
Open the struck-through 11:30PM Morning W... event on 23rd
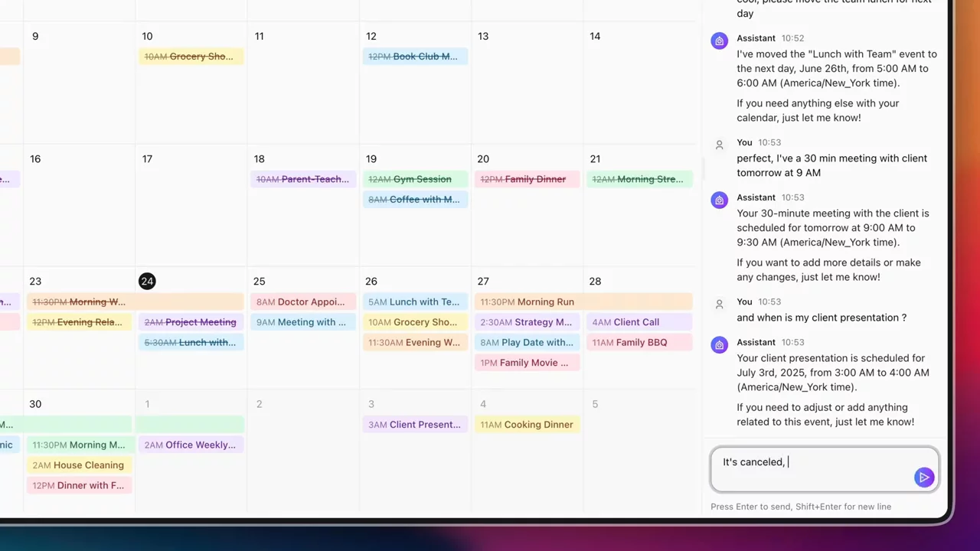click(x=136, y=302)
